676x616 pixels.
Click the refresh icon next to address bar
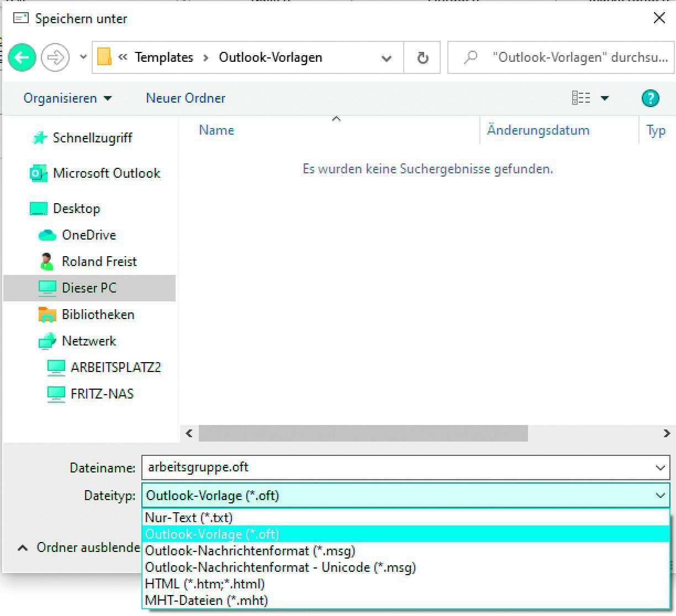422,57
